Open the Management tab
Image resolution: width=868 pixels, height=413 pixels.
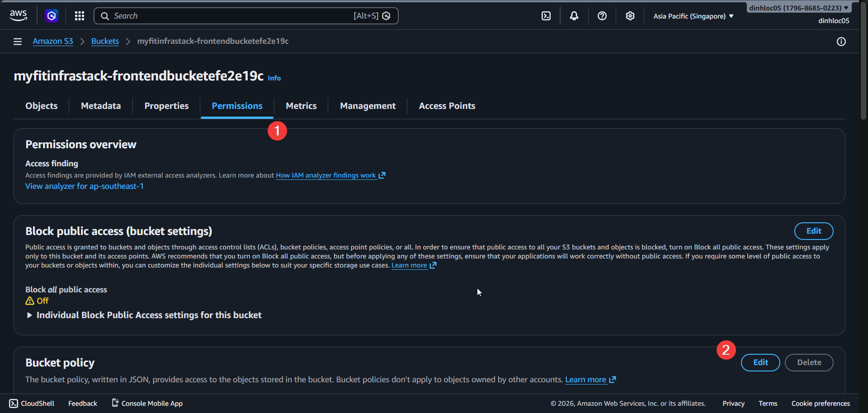[x=368, y=106]
